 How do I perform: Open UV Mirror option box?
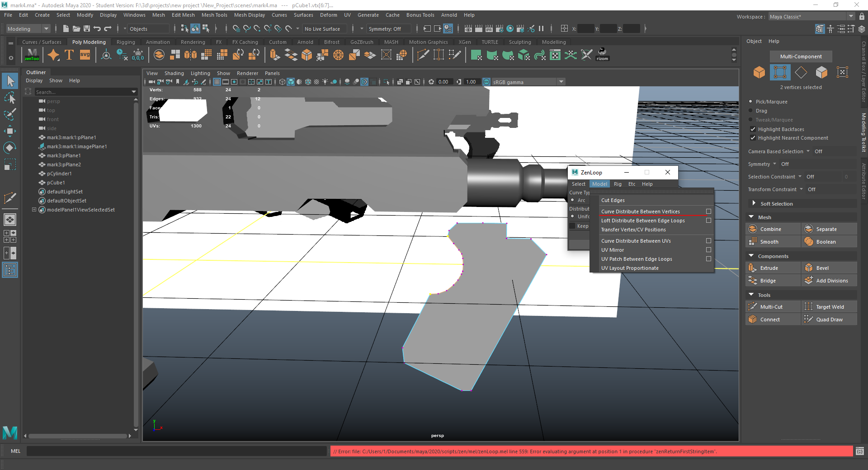click(x=708, y=250)
